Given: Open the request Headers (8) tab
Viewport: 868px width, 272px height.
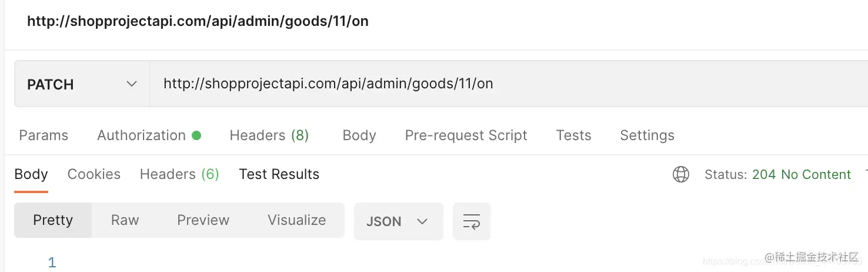Looking at the screenshot, I should click(x=269, y=135).
